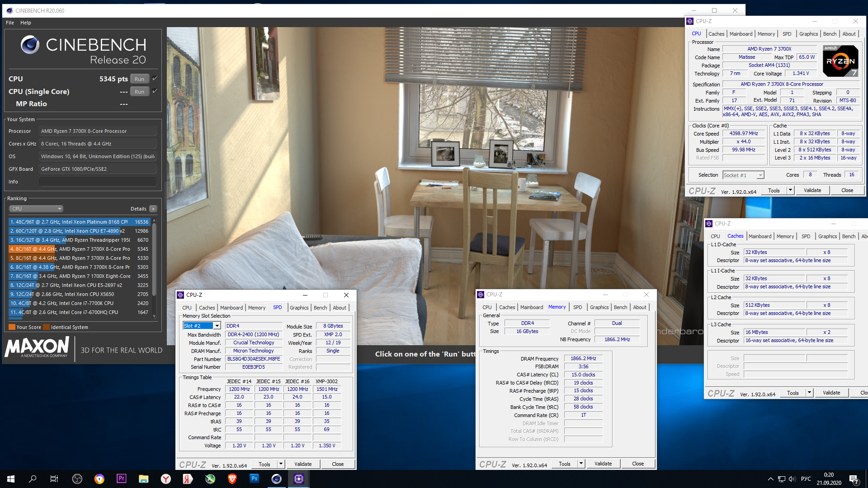868x488 pixels.
Task: Run the CPU multi-core benchmark
Action: (x=139, y=79)
